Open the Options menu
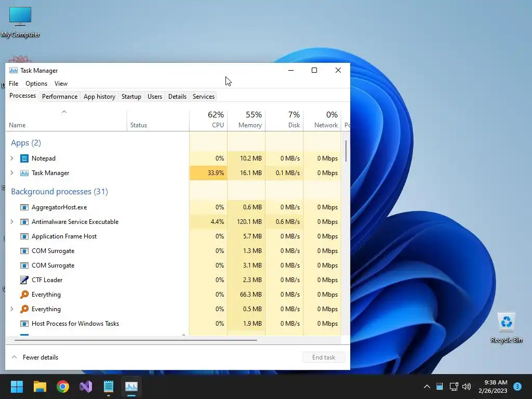 point(36,84)
